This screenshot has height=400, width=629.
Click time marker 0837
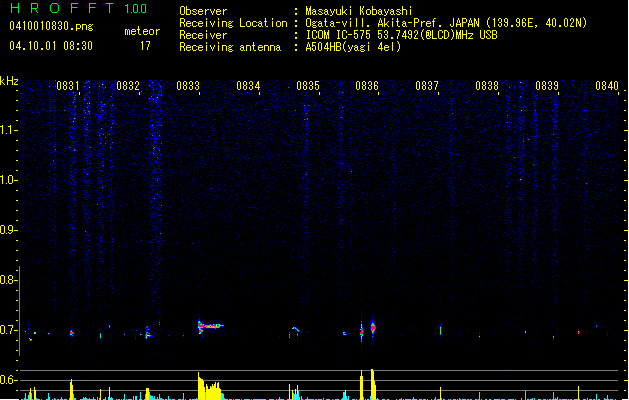point(427,86)
